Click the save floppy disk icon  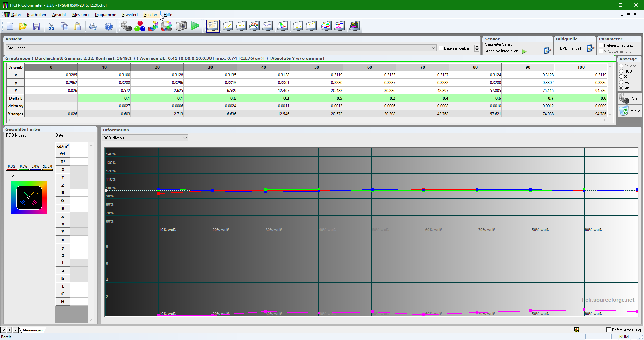[x=36, y=26]
